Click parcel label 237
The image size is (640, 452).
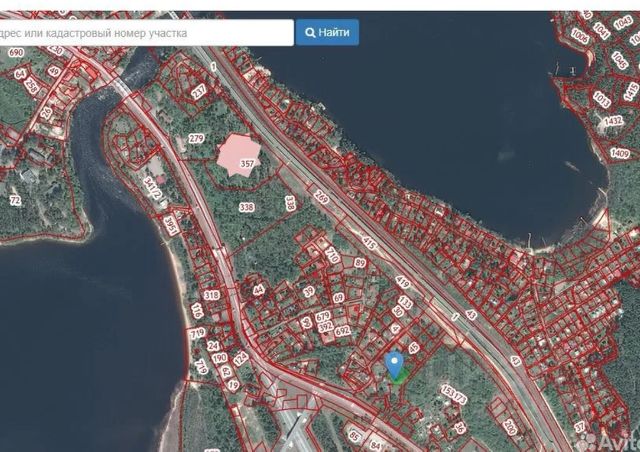tap(199, 92)
